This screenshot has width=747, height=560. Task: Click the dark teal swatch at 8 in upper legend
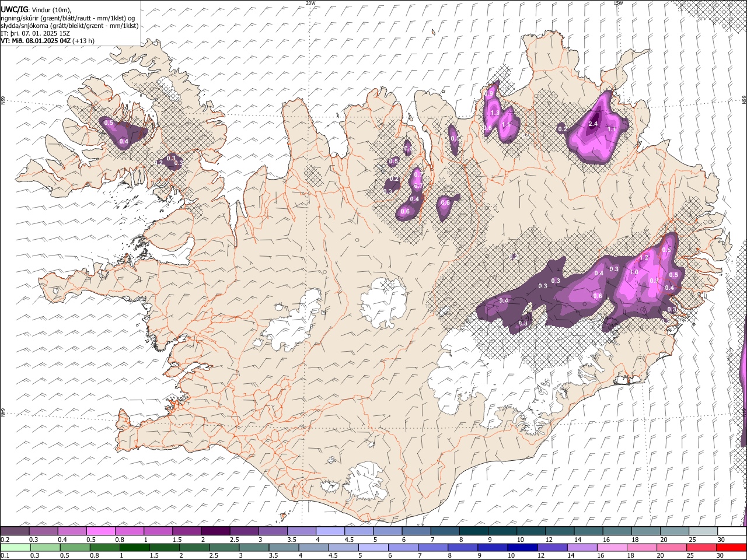[x=473, y=531]
